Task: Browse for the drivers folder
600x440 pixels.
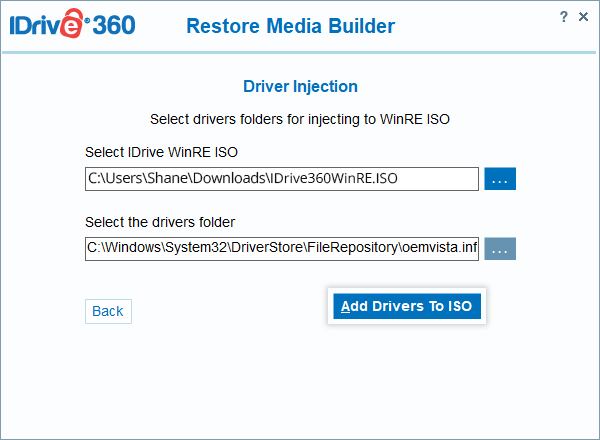Action: [x=500, y=249]
